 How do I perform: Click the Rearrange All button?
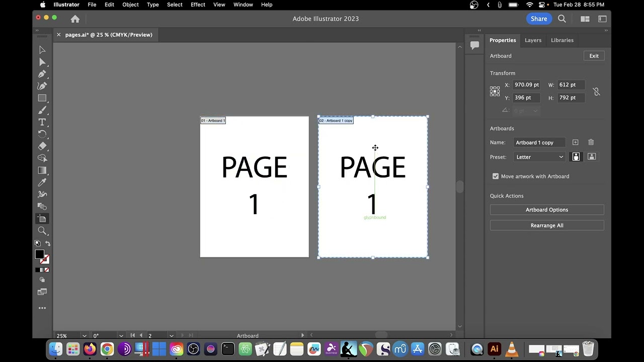tap(547, 225)
